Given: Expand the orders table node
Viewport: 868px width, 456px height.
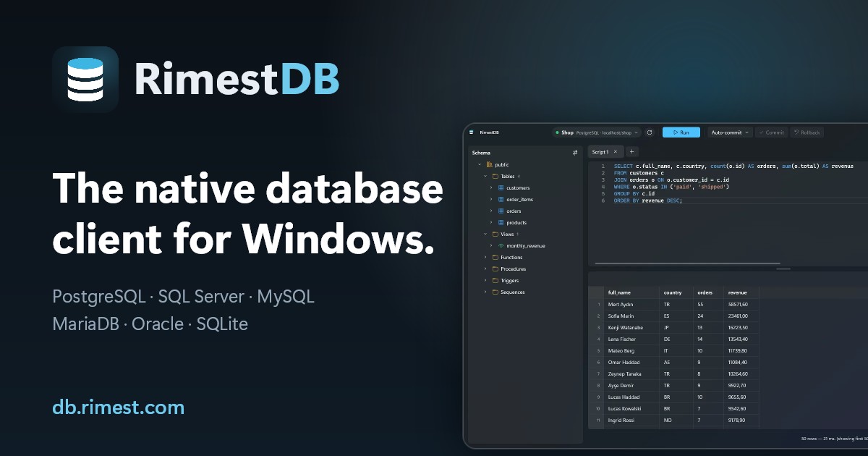Looking at the screenshot, I should pos(491,211).
